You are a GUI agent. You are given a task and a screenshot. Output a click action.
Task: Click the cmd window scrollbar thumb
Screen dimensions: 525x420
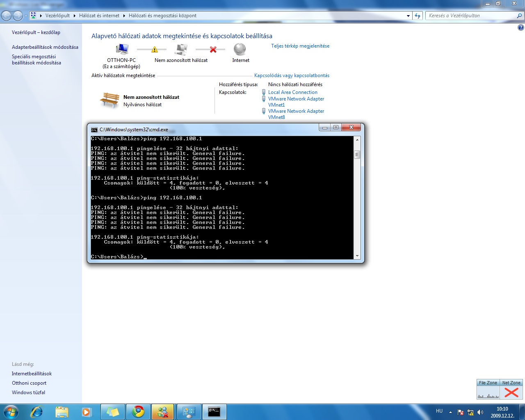point(357,155)
